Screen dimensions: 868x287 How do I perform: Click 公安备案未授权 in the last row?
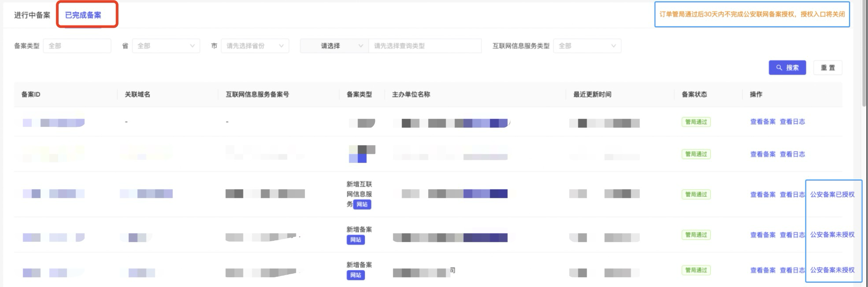[x=832, y=270]
